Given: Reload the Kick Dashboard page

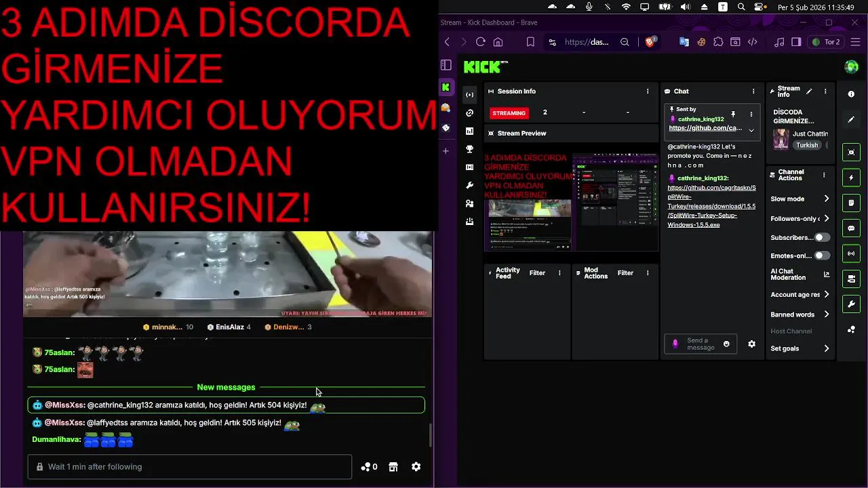Looking at the screenshot, I should [480, 42].
